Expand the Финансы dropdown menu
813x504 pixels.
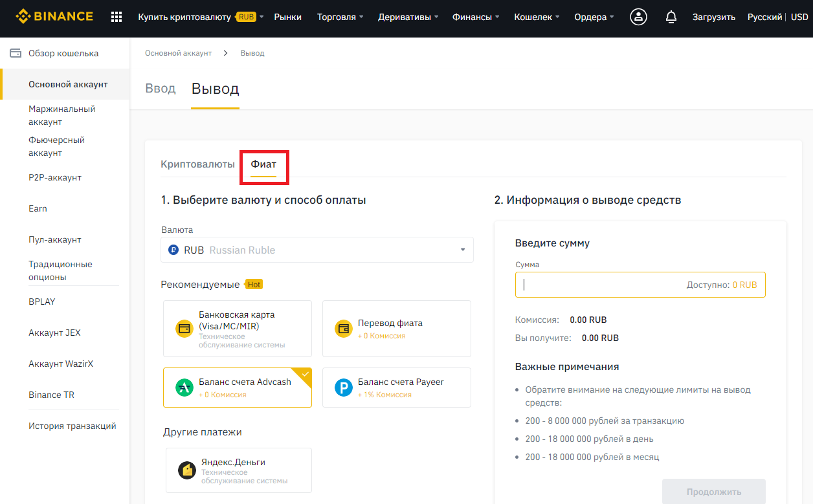pyautogui.click(x=476, y=17)
